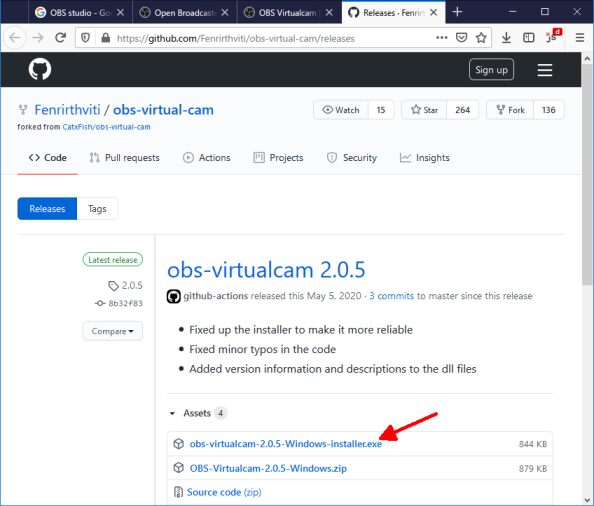Save page to Pocket icon

pyautogui.click(x=461, y=37)
